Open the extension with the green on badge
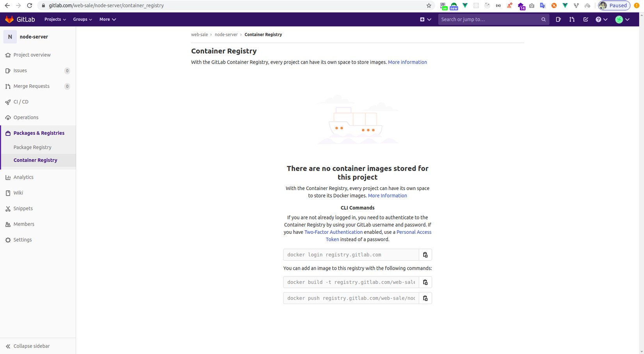The width and height of the screenshot is (644, 354). (x=443, y=6)
